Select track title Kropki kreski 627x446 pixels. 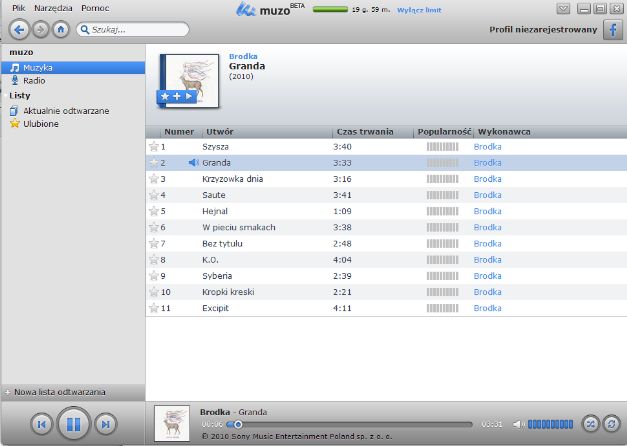[x=228, y=292]
